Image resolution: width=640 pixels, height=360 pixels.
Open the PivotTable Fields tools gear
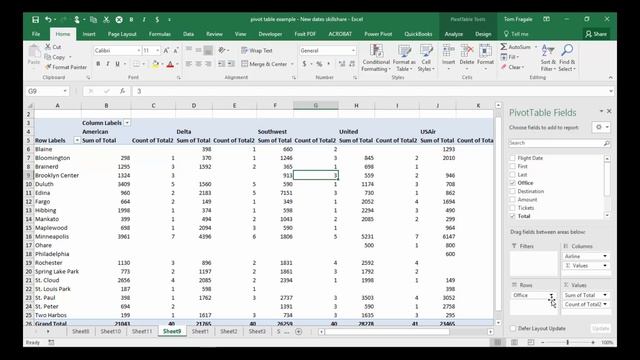[601, 127]
